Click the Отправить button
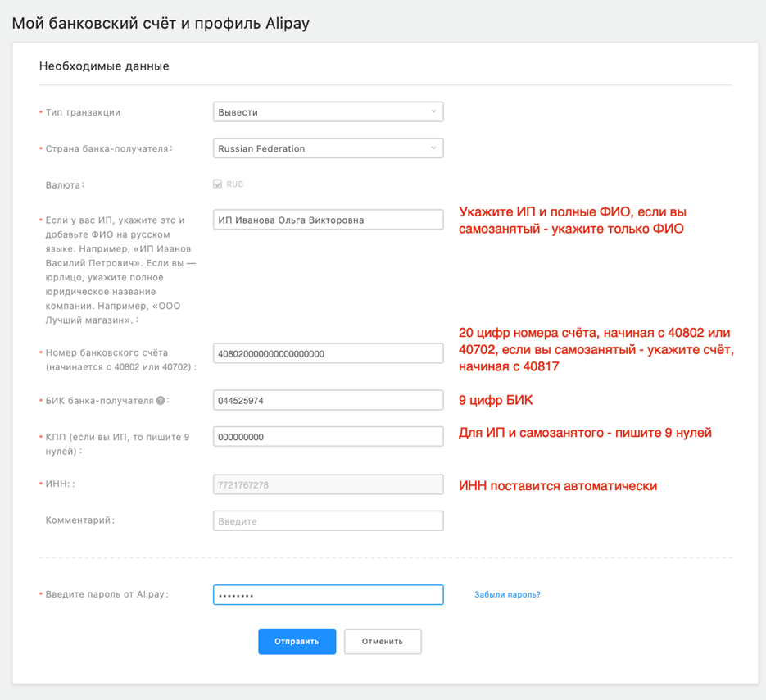766x700 pixels. pyautogui.click(x=297, y=641)
